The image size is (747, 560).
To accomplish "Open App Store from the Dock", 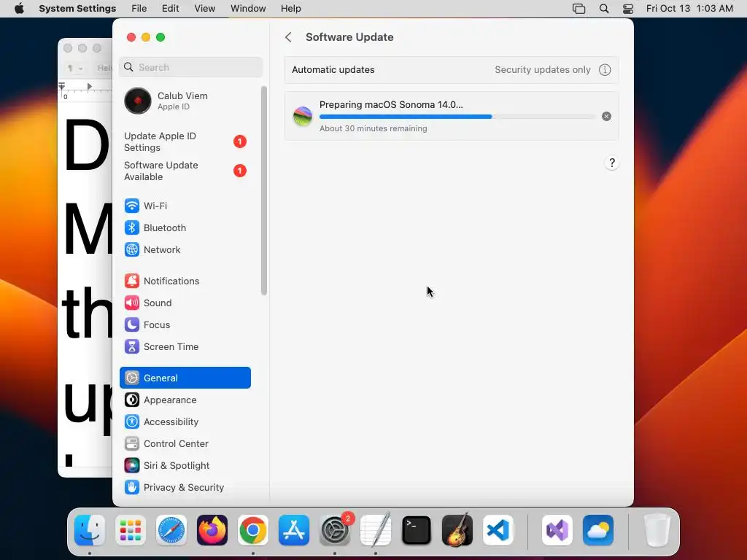I will click(294, 530).
